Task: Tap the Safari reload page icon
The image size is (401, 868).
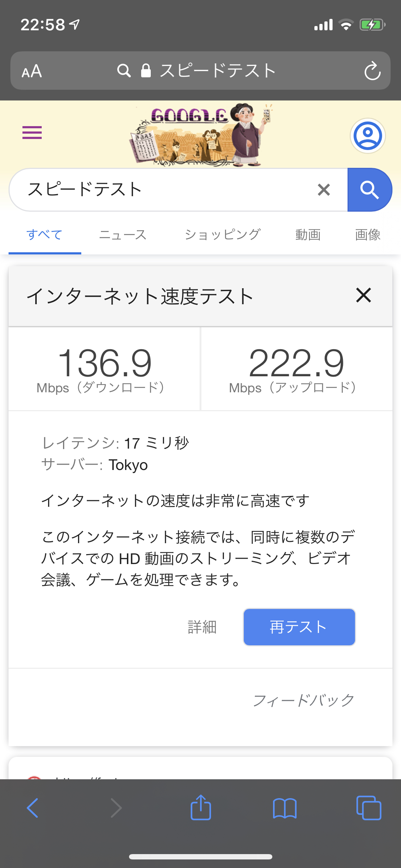Action: coord(372,71)
